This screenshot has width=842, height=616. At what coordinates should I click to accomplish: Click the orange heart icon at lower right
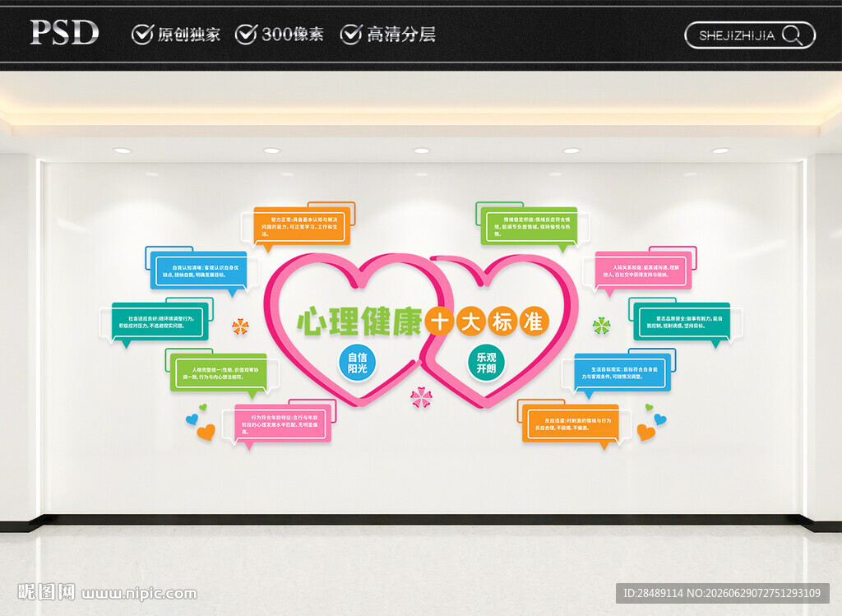(646, 432)
